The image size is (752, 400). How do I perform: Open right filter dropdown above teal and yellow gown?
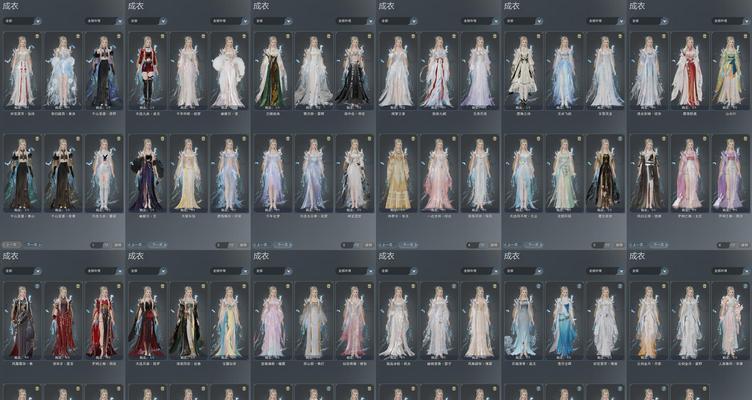click(x=229, y=271)
